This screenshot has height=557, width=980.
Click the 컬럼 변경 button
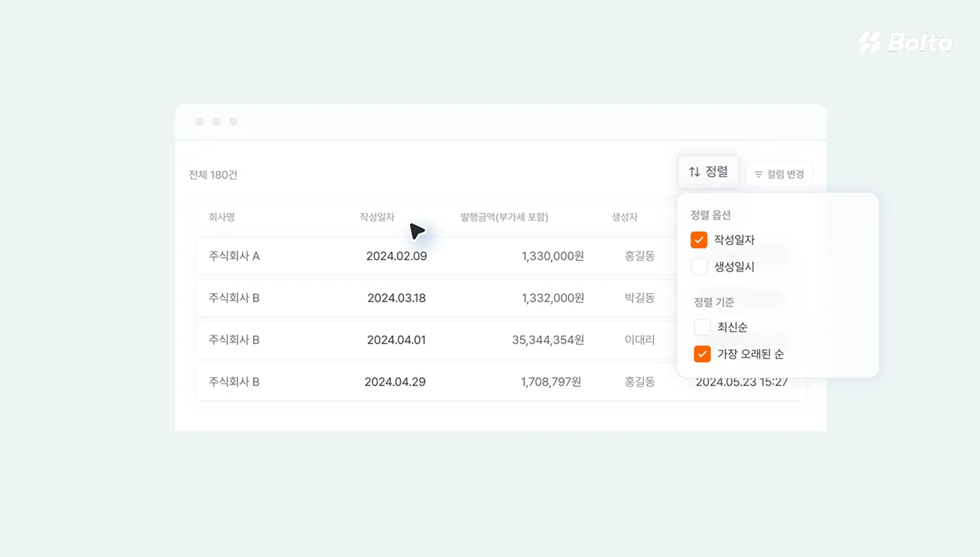tap(779, 174)
